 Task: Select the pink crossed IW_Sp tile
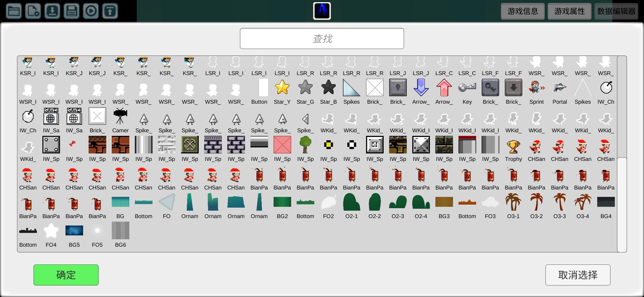click(x=282, y=145)
